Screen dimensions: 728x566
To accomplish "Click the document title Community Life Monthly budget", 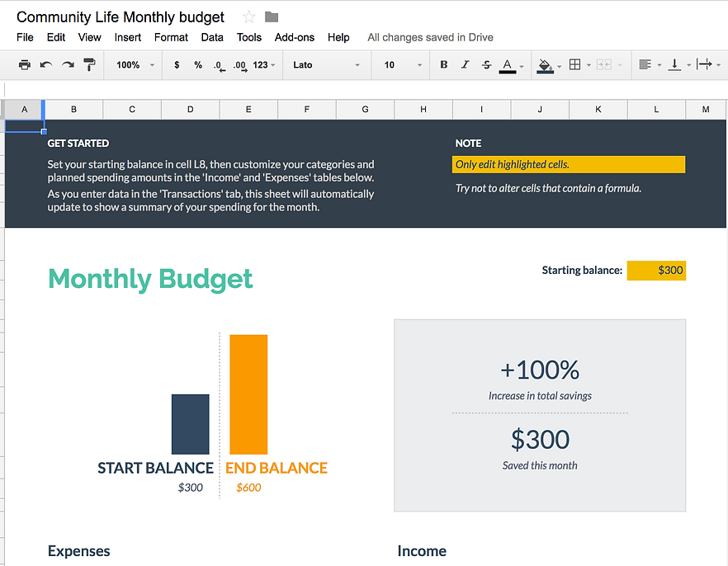I will point(121,17).
